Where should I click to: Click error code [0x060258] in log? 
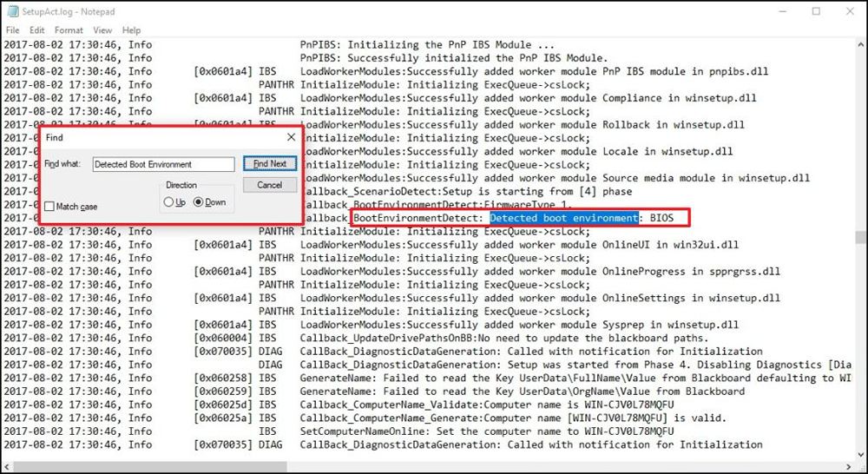pyautogui.click(x=223, y=378)
